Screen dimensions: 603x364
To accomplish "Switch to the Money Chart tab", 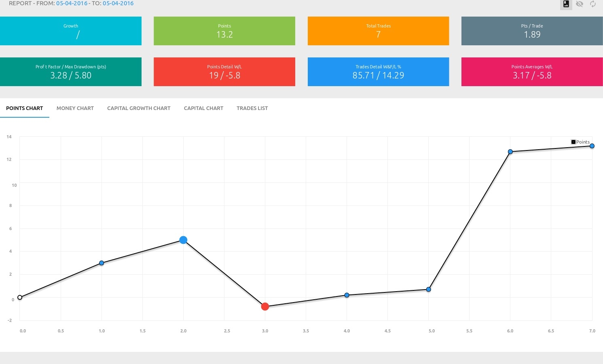I will (75, 108).
